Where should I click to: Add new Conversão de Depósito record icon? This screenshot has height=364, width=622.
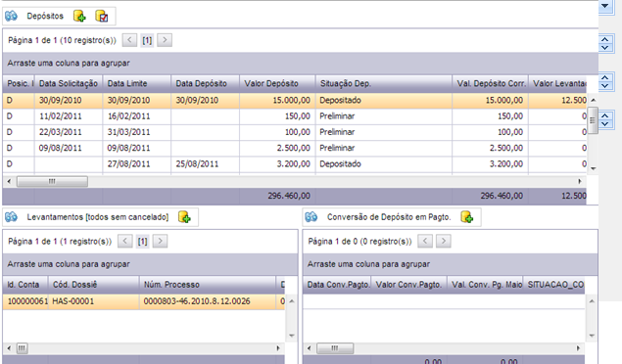click(467, 216)
